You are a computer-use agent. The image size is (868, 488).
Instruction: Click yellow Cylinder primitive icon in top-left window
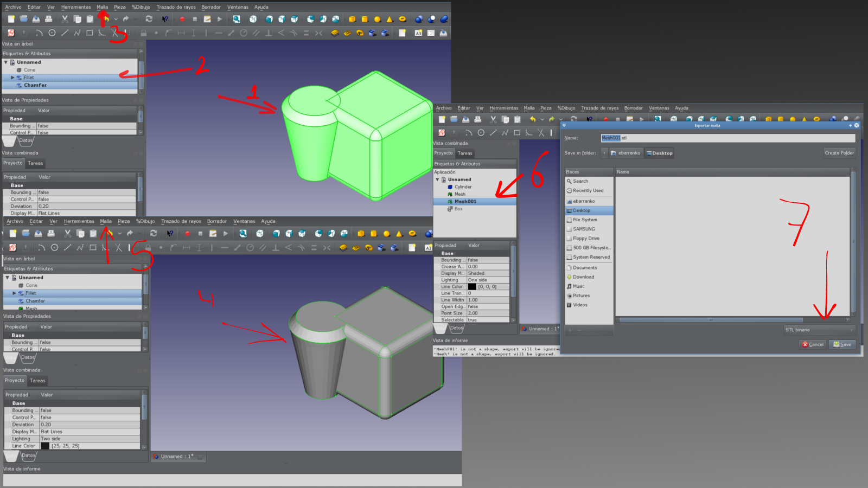pyautogui.click(x=365, y=19)
